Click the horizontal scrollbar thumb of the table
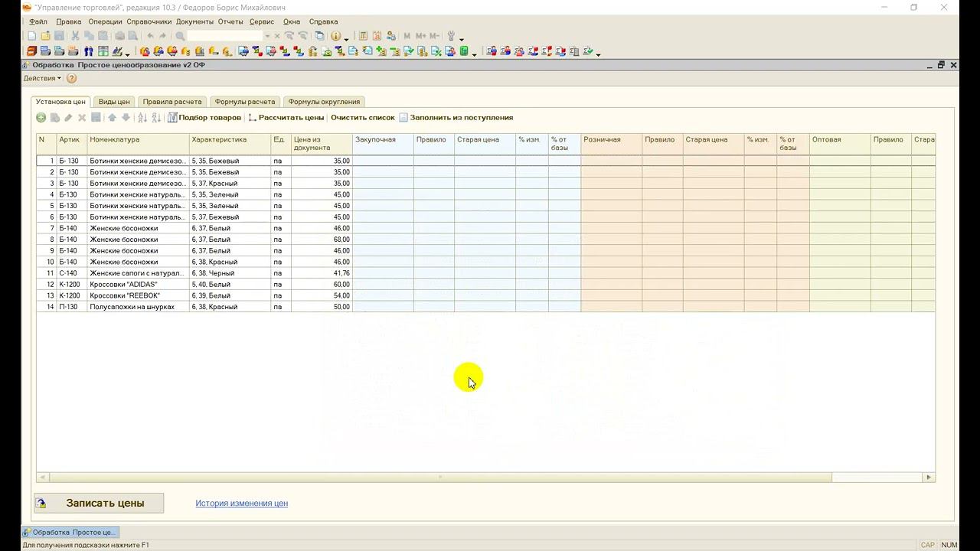Screen dimensions: 980x551 439,477
